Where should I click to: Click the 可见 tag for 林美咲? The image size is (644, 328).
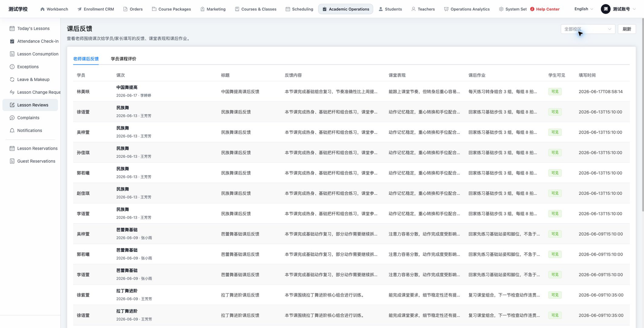coord(555,92)
